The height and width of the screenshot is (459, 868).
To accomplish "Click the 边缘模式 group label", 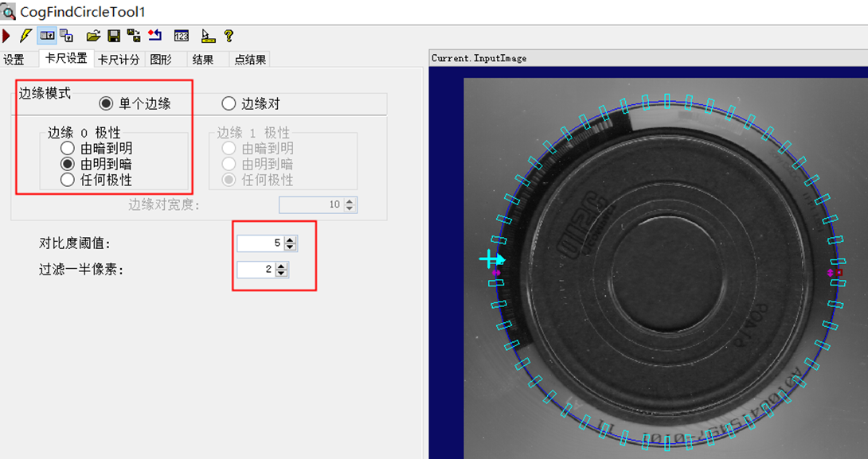I will [45, 93].
